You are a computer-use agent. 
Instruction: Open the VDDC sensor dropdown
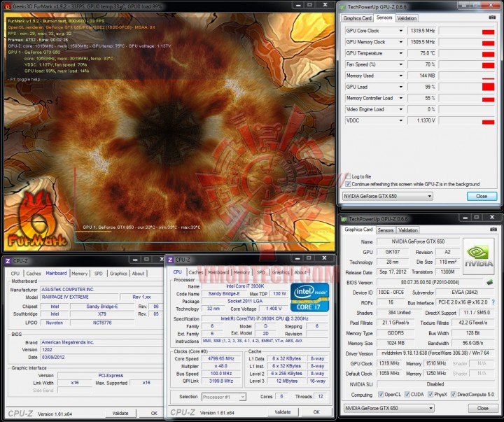401,120
